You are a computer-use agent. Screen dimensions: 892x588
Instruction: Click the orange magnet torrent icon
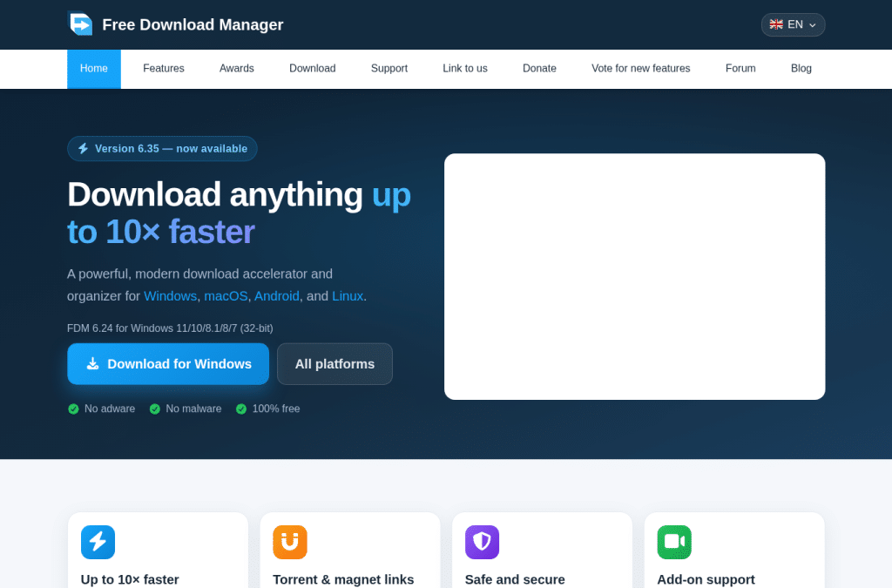[x=290, y=542]
